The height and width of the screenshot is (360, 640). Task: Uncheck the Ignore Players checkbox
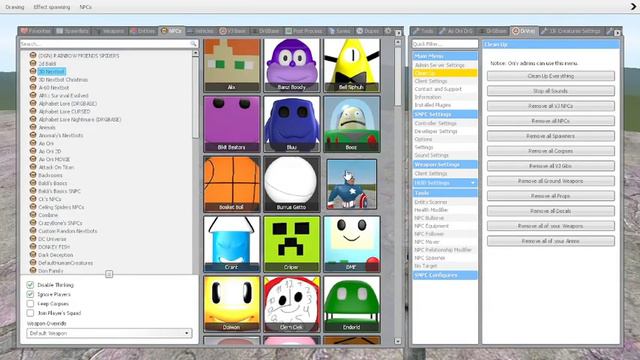(30, 294)
